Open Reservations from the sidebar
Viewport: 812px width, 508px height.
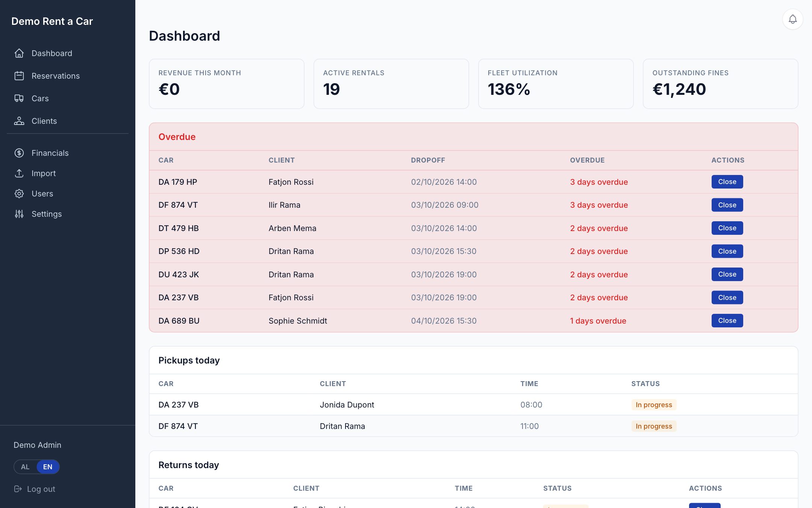(56, 76)
